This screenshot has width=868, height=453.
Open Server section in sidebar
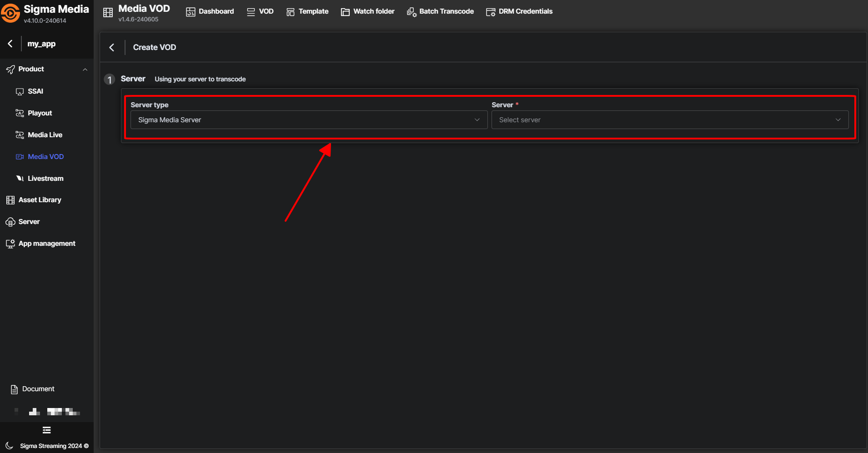tap(29, 222)
